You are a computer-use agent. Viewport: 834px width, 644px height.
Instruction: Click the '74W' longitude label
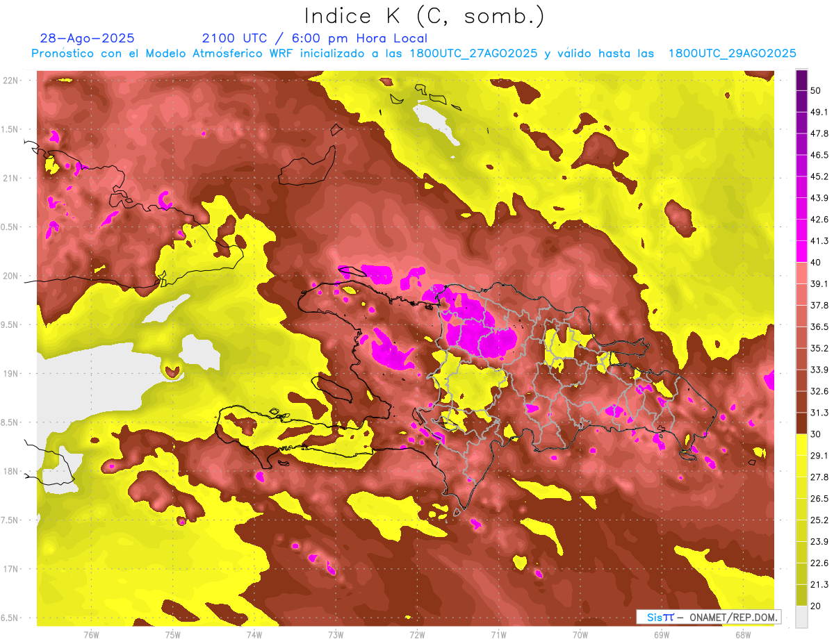[254, 635]
